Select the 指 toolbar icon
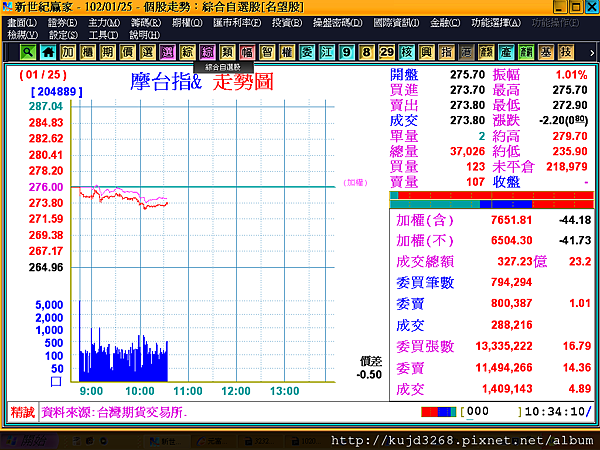The width and height of the screenshot is (600, 450). (446, 52)
